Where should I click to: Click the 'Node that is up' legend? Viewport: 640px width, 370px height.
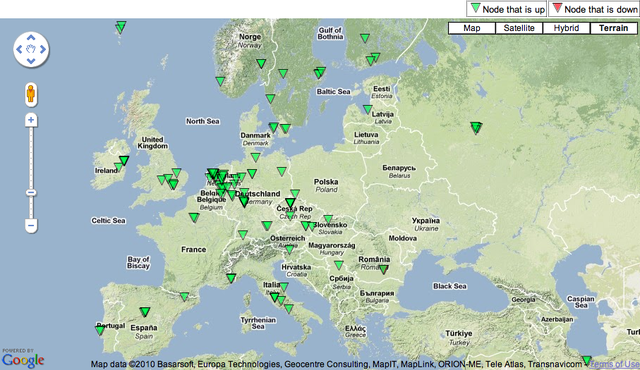(x=507, y=9)
